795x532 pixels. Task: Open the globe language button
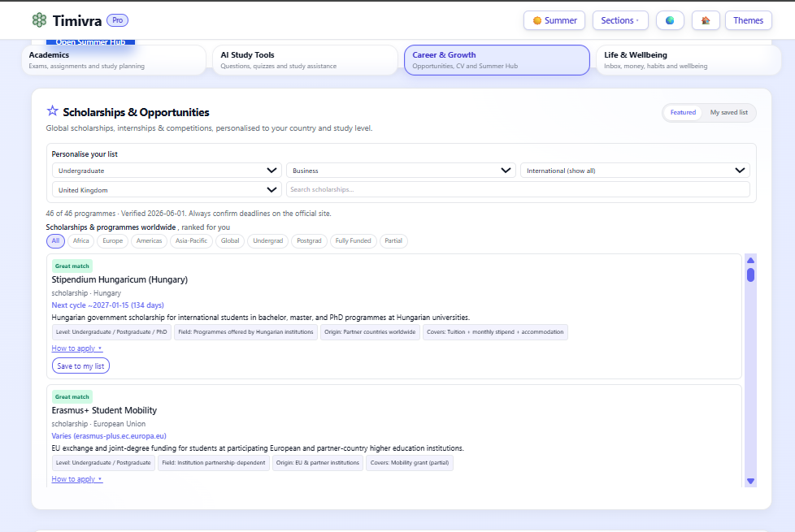tap(670, 20)
